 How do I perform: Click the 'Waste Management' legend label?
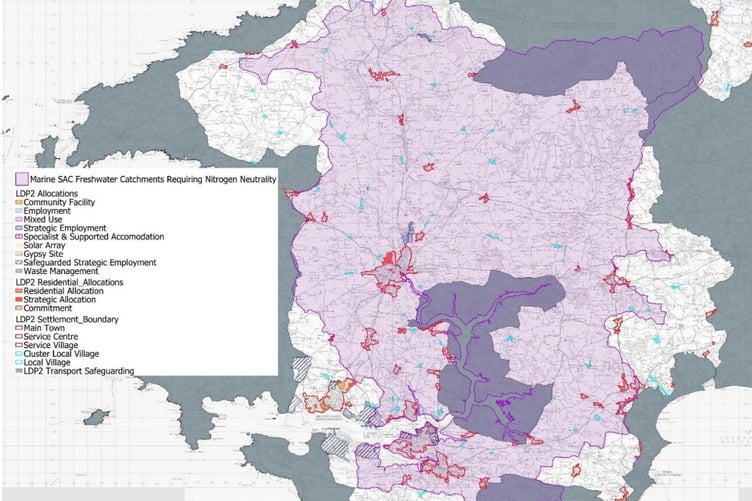pyautogui.click(x=61, y=271)
